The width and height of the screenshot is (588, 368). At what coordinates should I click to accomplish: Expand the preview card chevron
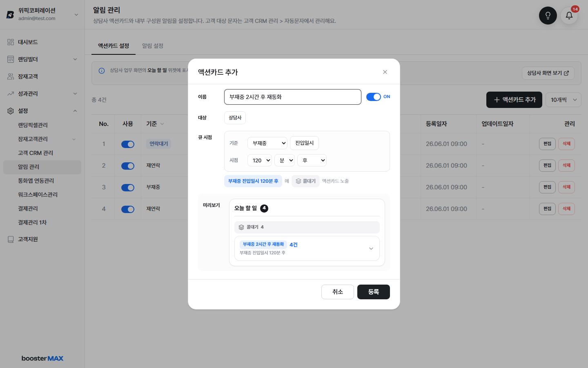tap(371, 249)
